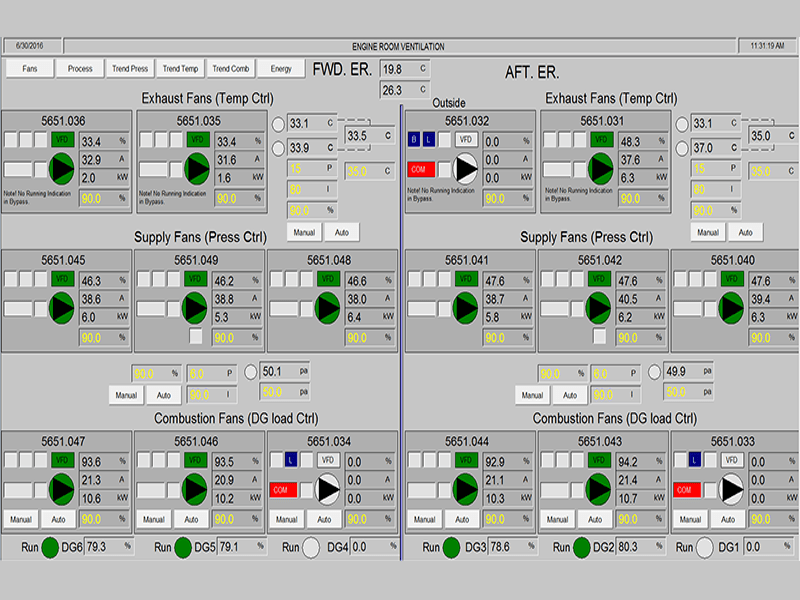
Task: Select FWD temperature sensor 33.1 C radio
Action: tap(278, 124)
